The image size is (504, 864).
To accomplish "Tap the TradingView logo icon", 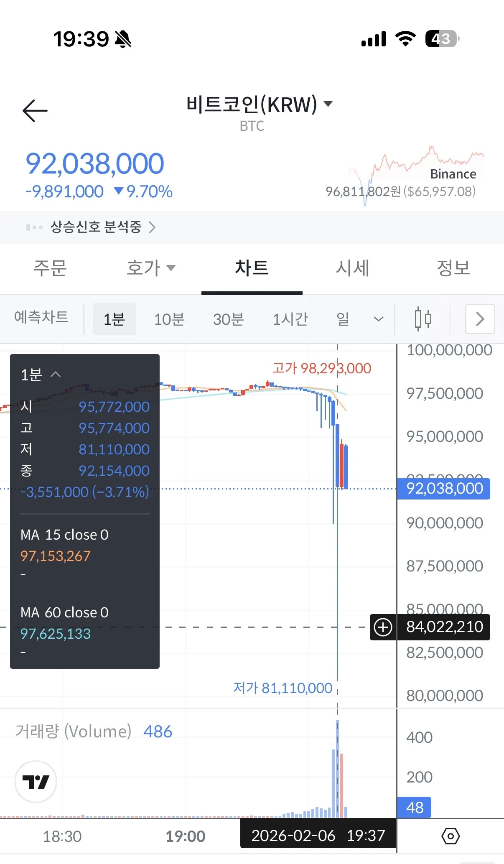I will [36, 781].
